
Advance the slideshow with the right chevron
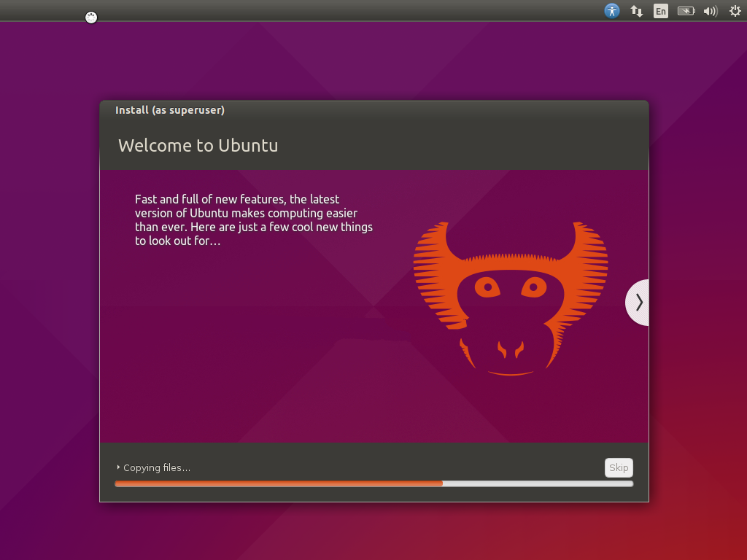tap(638, 302)
